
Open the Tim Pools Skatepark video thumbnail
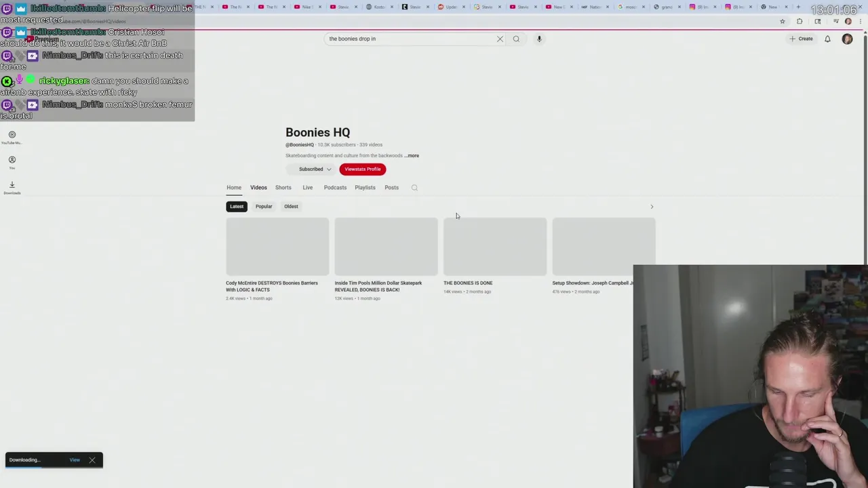pyautogui.click(x=386, y=247)
